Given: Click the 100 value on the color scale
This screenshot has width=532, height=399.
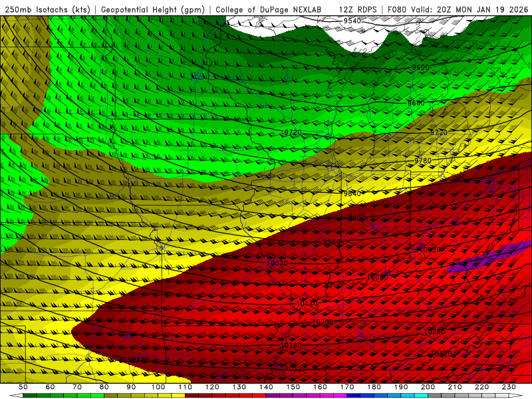Looking at the screenshot, I should [x=158, y=387].
